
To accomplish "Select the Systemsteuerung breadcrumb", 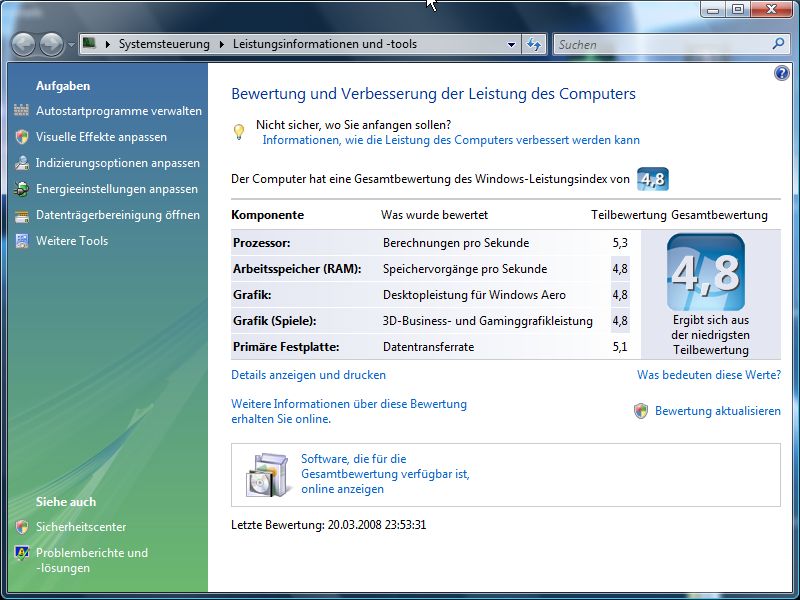I will 164,44.
